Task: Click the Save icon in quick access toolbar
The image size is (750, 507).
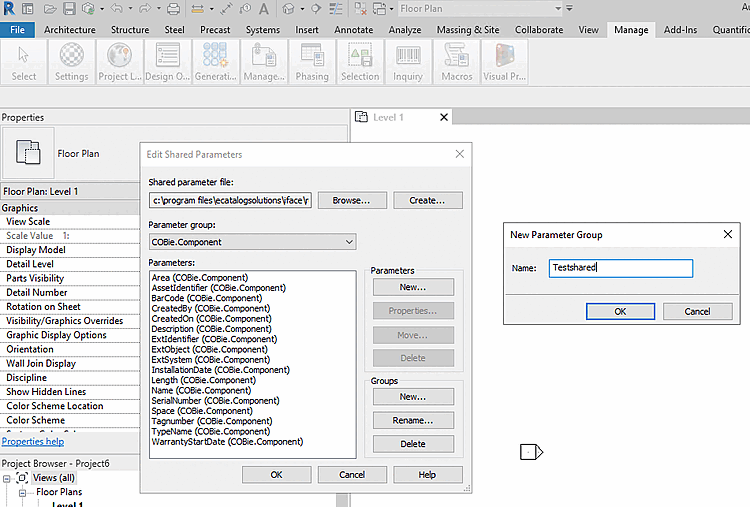Action: 69,9
